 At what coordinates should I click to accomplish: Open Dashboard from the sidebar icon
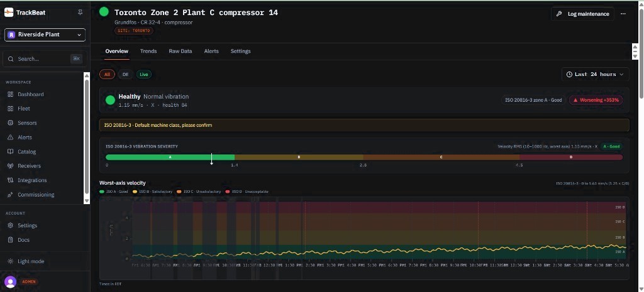(x=10, y=94)
